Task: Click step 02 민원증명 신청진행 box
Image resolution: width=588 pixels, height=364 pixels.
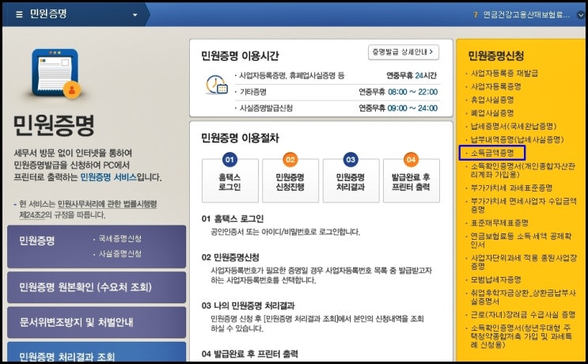Action: click(x=290, y=180)
